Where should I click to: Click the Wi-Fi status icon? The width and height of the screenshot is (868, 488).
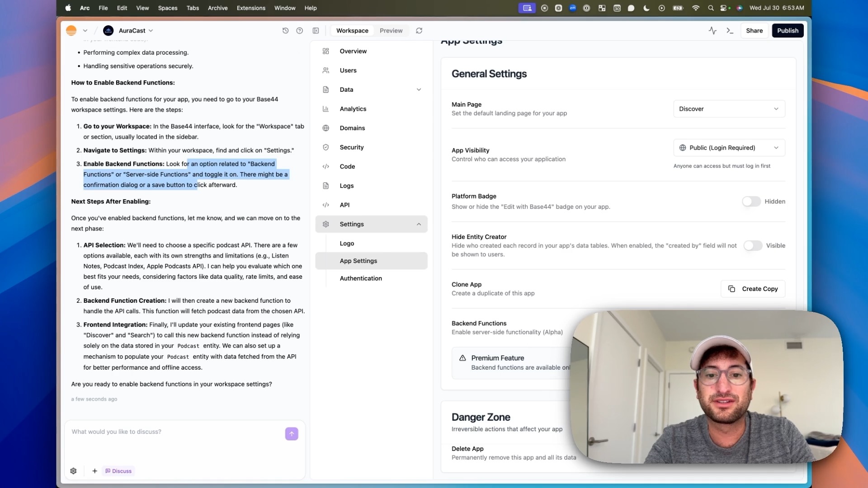[x=696, y=8]
